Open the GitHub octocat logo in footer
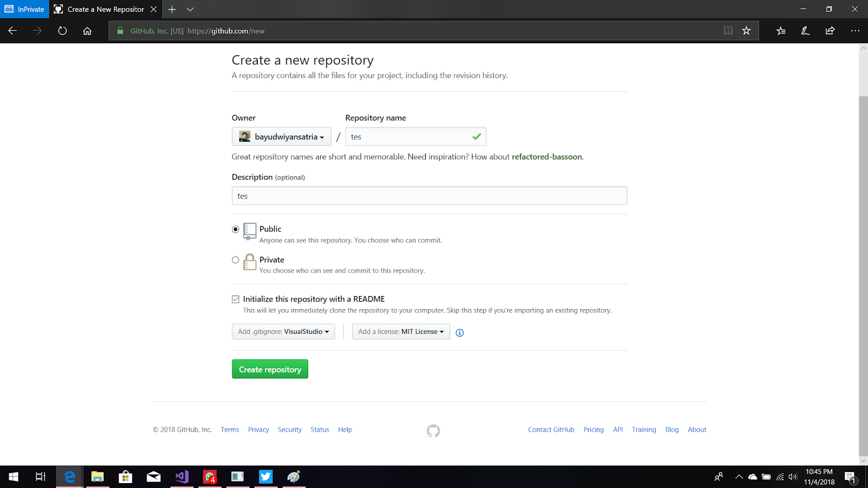The height and width of the screenshot is (488, 868). click(432, 430)
